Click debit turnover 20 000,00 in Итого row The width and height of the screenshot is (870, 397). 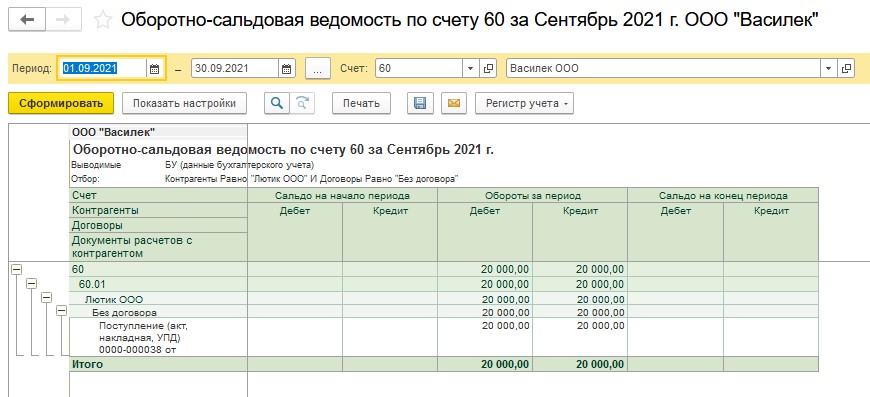(x=485, y=364)
